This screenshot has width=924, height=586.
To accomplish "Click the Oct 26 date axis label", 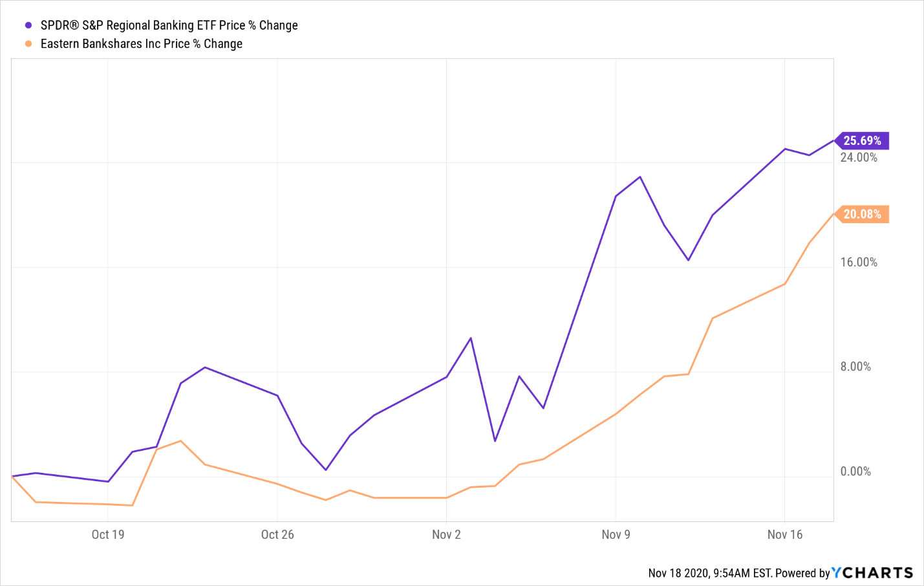I will point(277,535).
